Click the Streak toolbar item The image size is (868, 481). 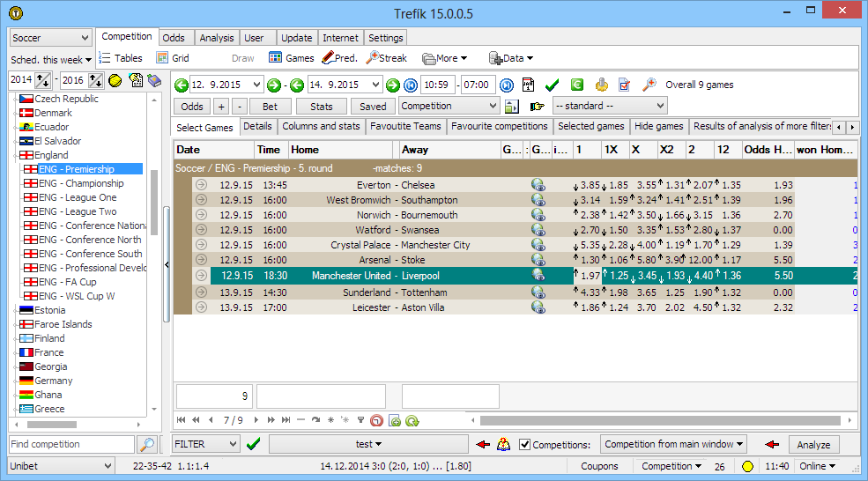coord(386,58)
